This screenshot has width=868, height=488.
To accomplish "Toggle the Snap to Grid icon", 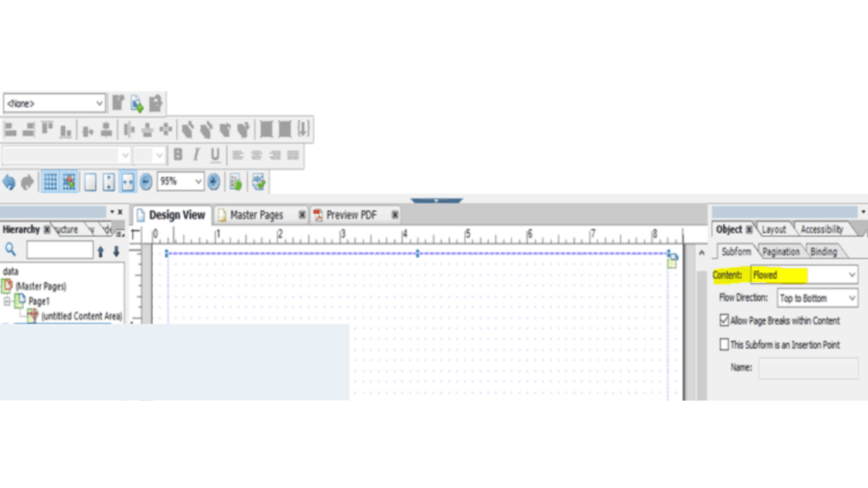I will 69,181.
